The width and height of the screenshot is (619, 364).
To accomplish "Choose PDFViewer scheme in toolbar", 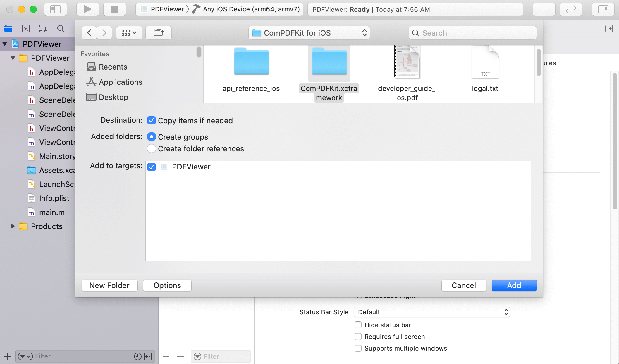I will [163, 9].
